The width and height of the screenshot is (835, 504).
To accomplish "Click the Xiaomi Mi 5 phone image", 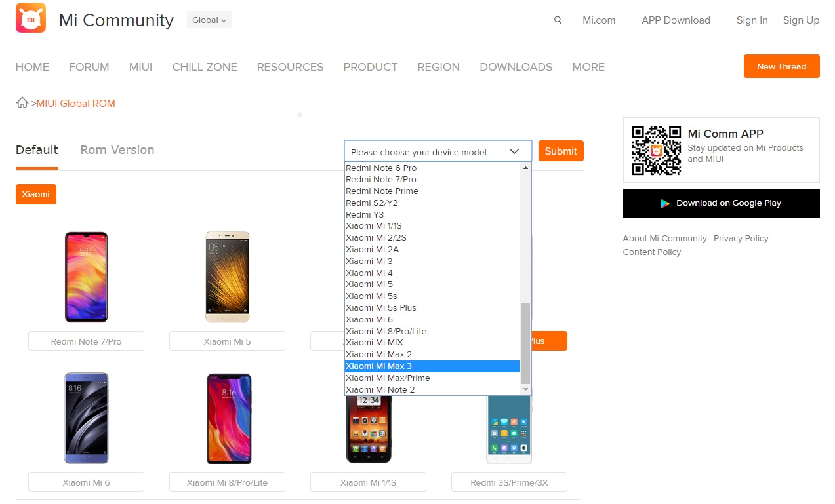I will 227,277.
